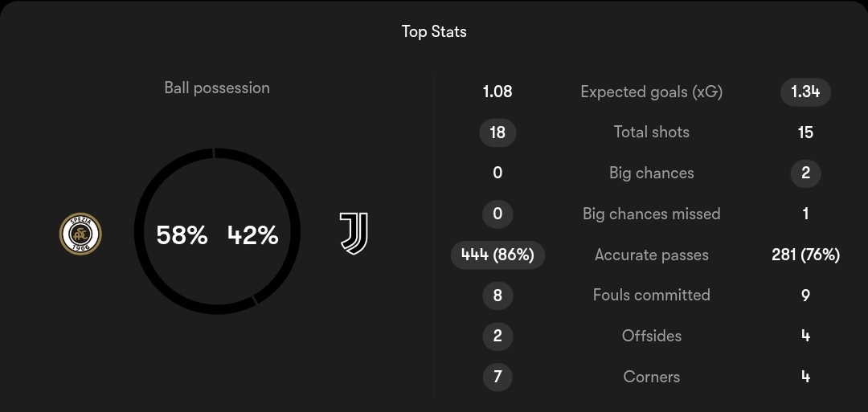The height and width of the screenshot is (412, 868).
Task: Click the 58% possession value
Action: pos(182,235)
